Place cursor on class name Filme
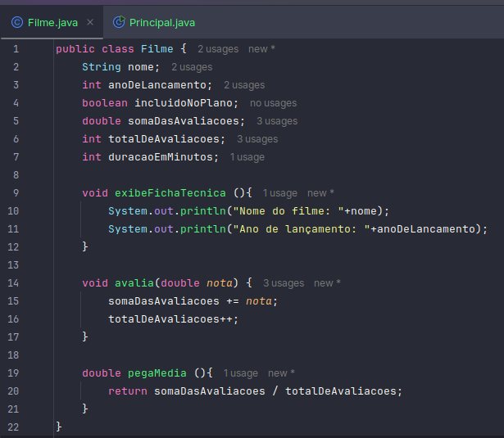Viewport: 504px width, 438px height. (157, 49)
